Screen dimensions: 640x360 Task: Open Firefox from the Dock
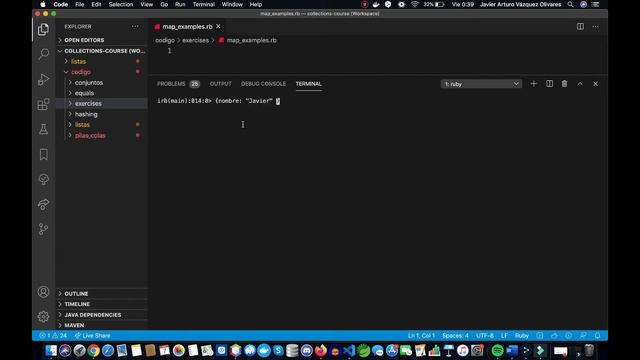(321, 351)
